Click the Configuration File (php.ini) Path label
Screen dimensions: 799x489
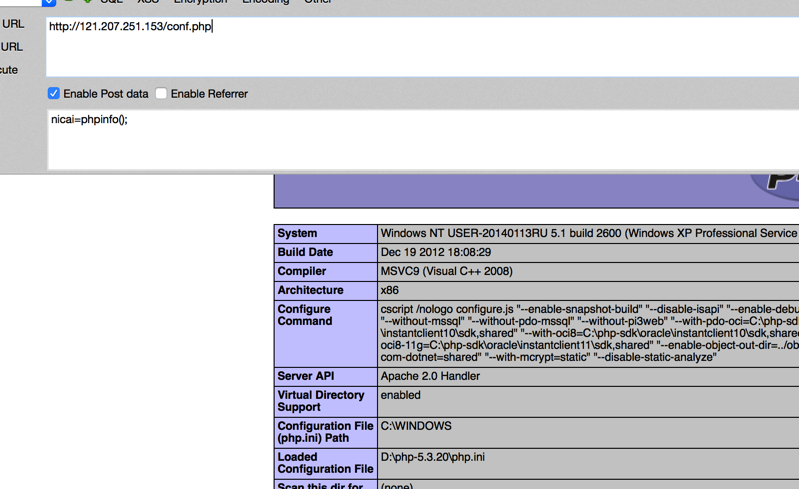pos(326,432)
